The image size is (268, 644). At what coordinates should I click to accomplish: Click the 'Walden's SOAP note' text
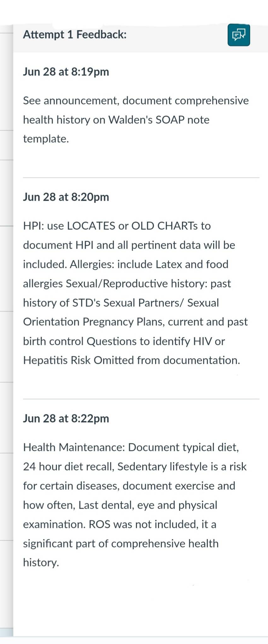[x=159, y=120]
